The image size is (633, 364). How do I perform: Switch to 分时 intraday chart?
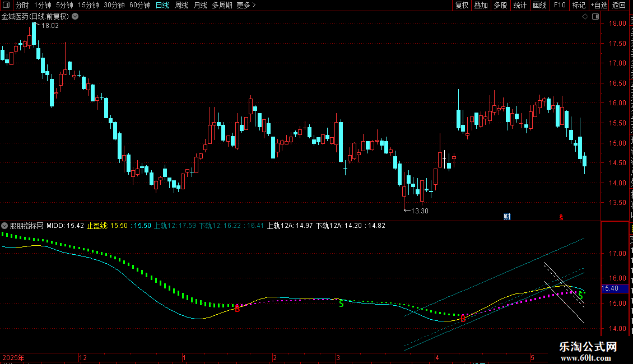click(22, 5)
